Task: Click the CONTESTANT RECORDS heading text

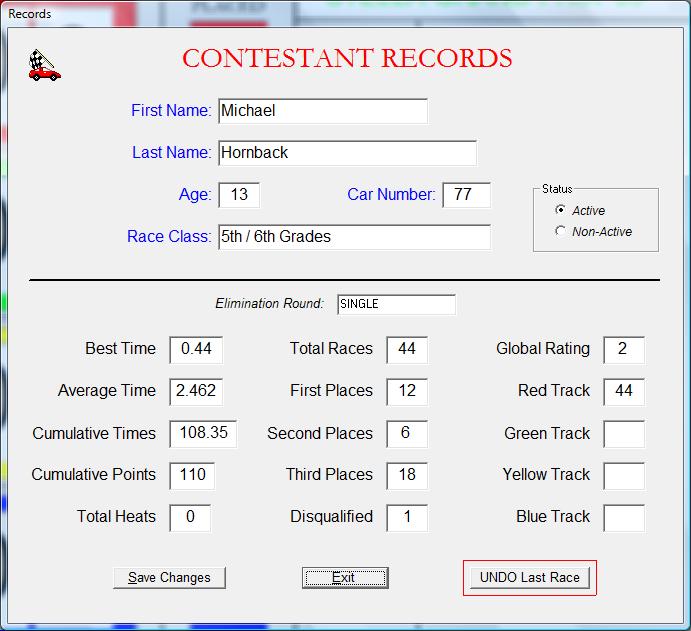Action: [x=347, y=58]
